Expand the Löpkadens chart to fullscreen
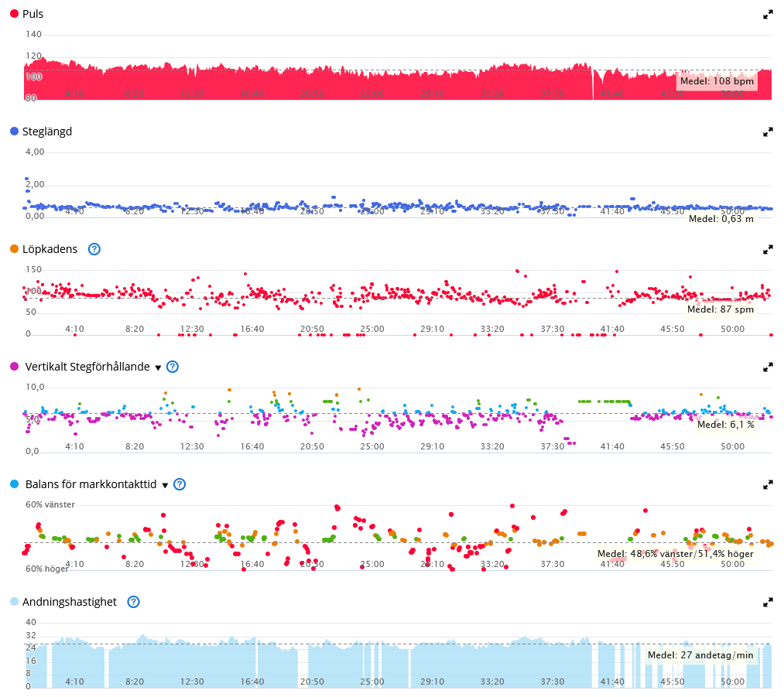784x697 pixels. coord(768,249)
